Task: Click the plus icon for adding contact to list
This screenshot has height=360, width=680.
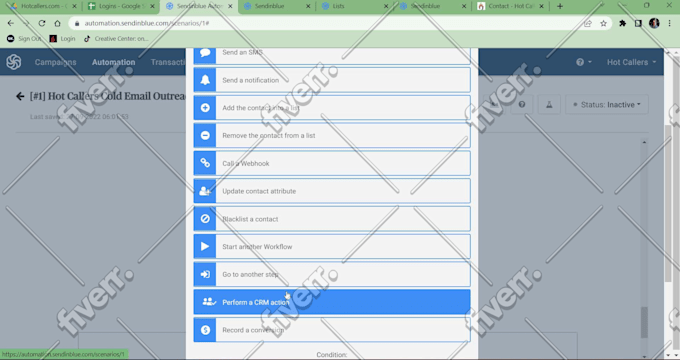Action: pos(205,108)
